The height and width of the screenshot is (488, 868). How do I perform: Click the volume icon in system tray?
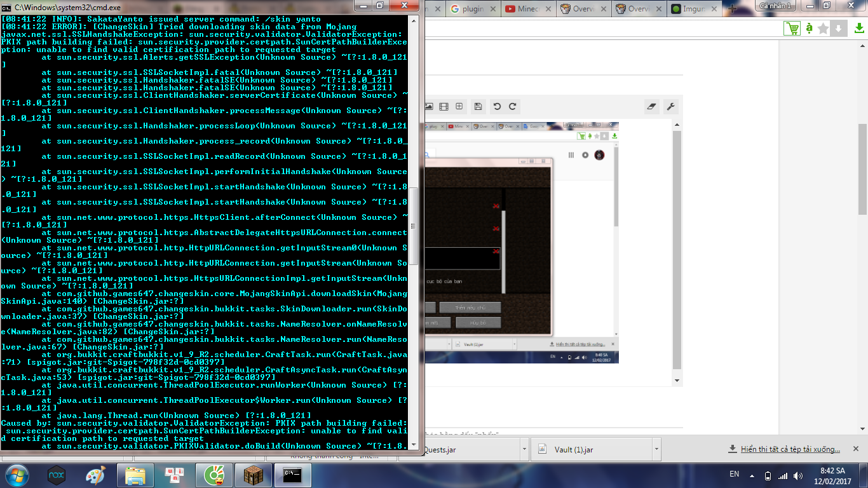click(x=797, y=475)
